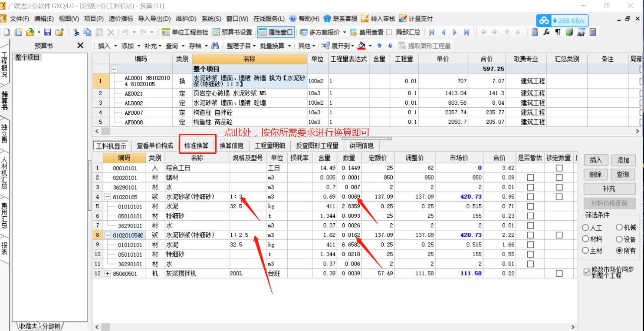Expand row 85060501 灰浆搅拌机

click(107, 273)
